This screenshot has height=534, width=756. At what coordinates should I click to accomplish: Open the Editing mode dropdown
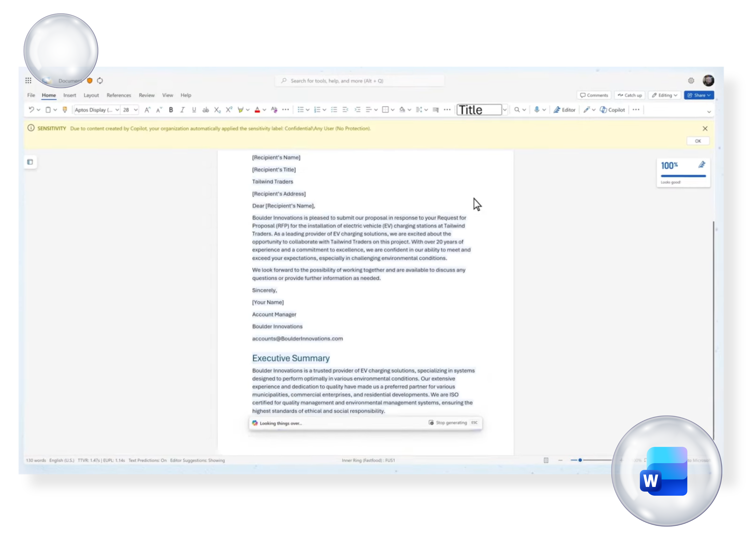click(665, 95)
